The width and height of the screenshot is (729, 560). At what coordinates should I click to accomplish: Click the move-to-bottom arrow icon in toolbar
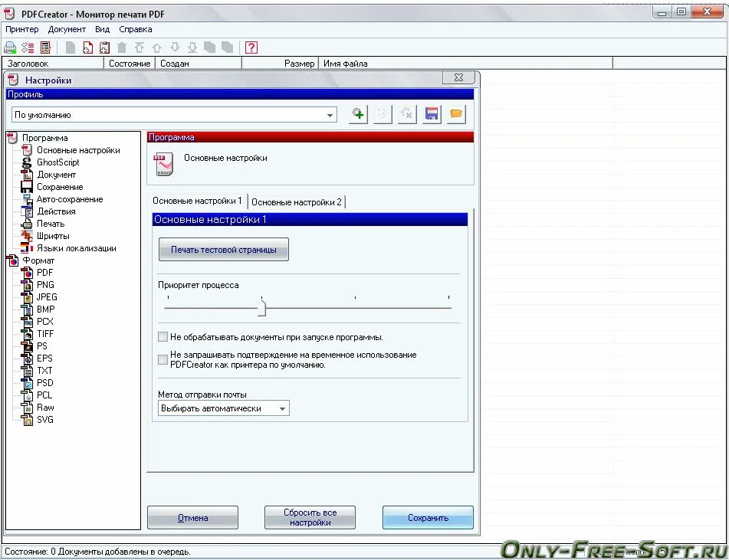click(x=192, y=47)
